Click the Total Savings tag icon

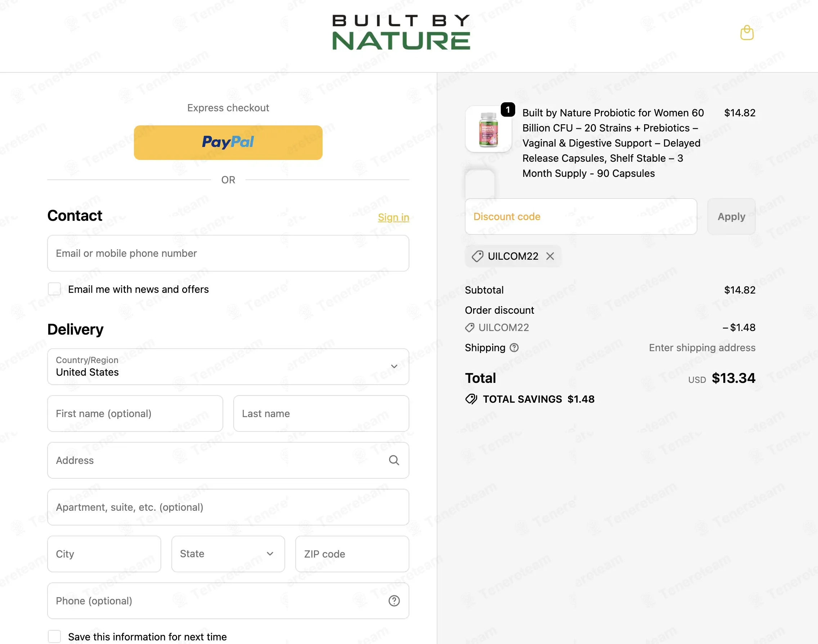[x=471, y=399]
